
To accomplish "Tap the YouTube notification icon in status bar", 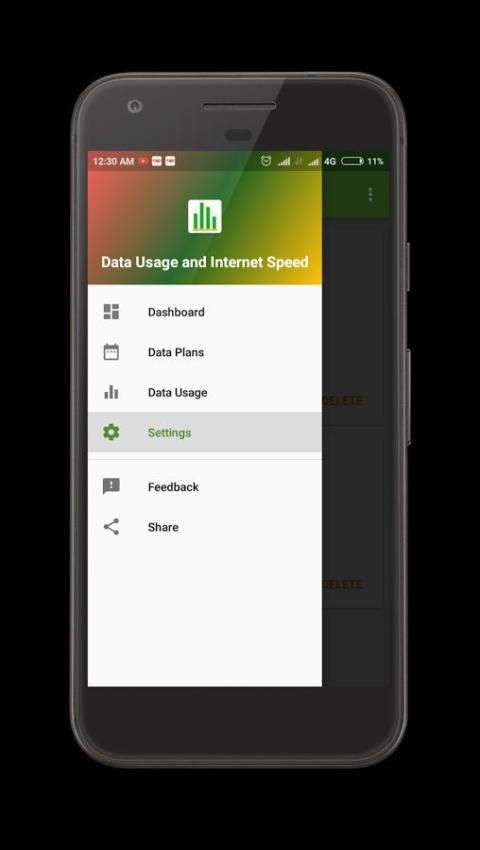I will pos(144,161).
